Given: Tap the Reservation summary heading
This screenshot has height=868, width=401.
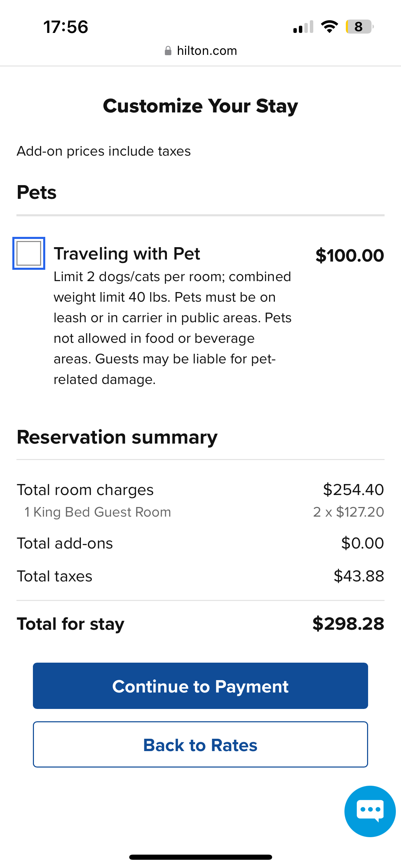Looking at the screenshot, I should pyautogui.click(x=117, y=437).
